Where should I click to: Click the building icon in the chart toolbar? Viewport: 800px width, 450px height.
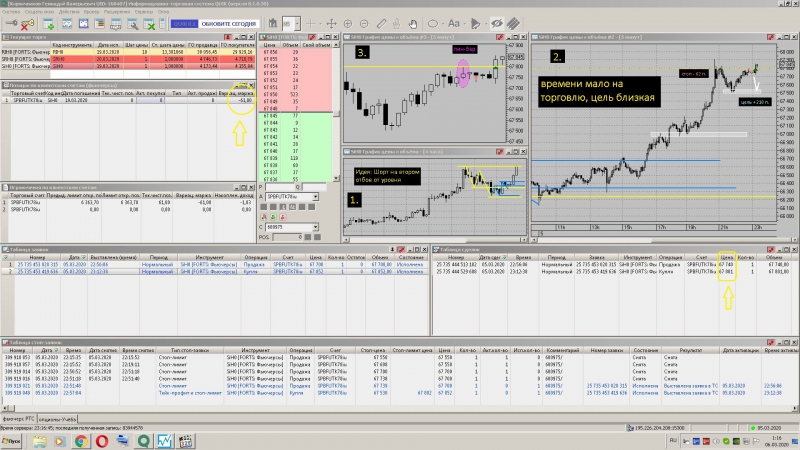[x=273, y=23]
